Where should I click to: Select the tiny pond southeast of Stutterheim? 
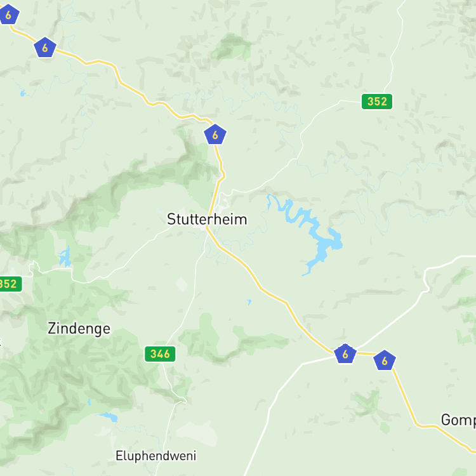click(249, 301)
